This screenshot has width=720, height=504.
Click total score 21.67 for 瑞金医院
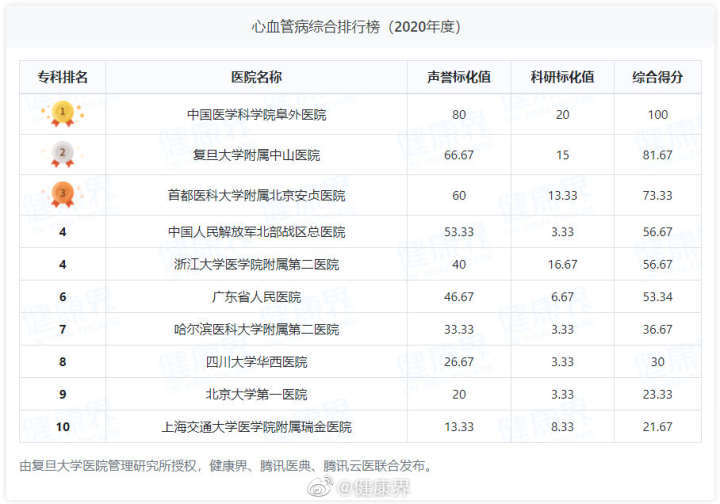[x=658, y=427]
